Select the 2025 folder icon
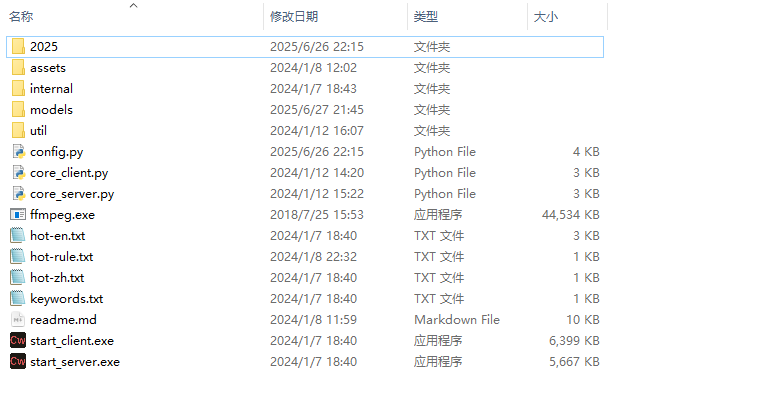Screen dimensions: 770x413 point(18,47)
